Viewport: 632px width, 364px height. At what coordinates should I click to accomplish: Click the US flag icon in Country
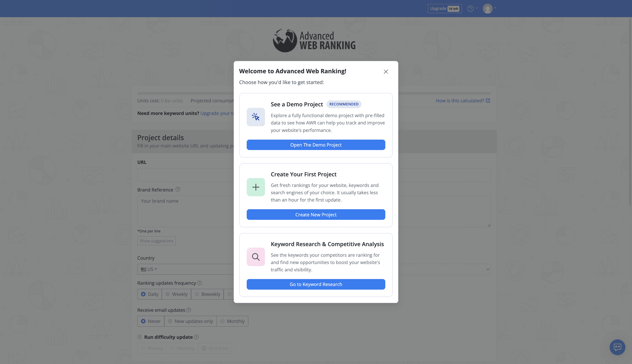coord(143,269)
